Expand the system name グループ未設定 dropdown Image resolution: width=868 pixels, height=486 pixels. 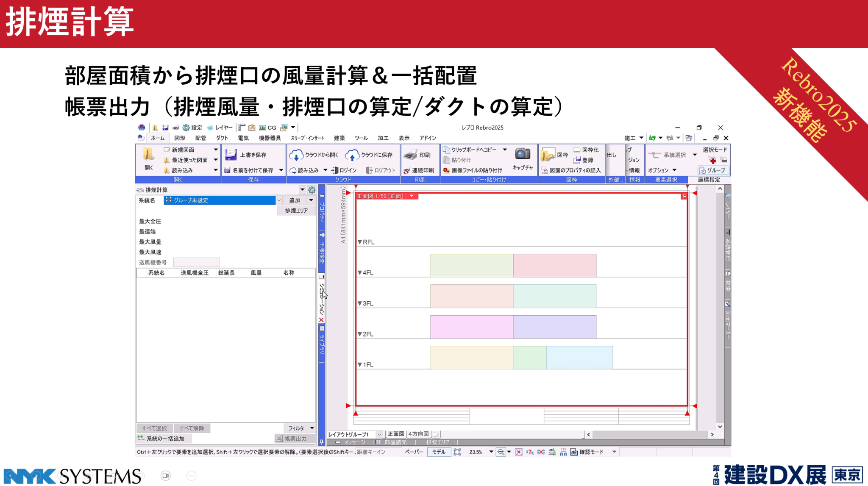point(279,200)
